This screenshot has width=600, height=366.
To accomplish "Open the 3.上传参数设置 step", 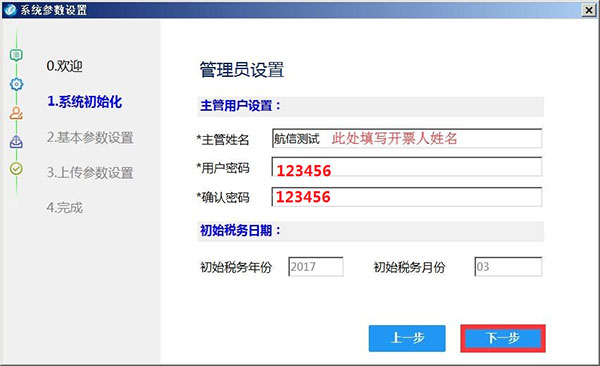I will (x=90, y=173).
